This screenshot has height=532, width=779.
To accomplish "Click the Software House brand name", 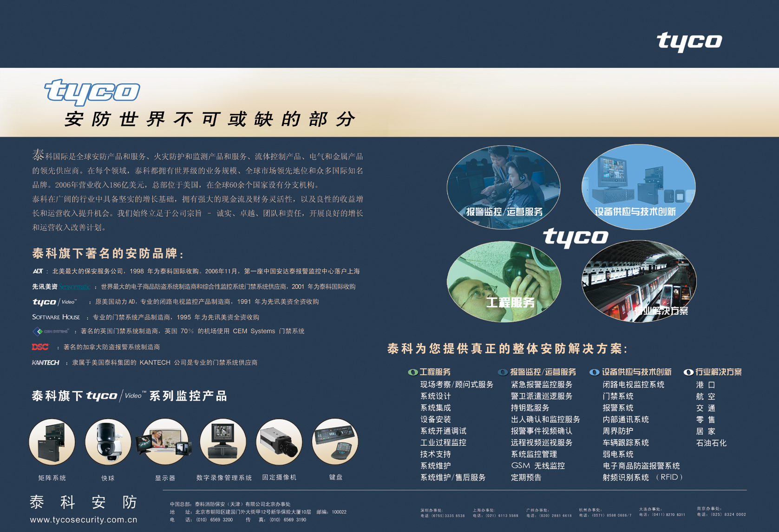I will (x=56, y=317).
